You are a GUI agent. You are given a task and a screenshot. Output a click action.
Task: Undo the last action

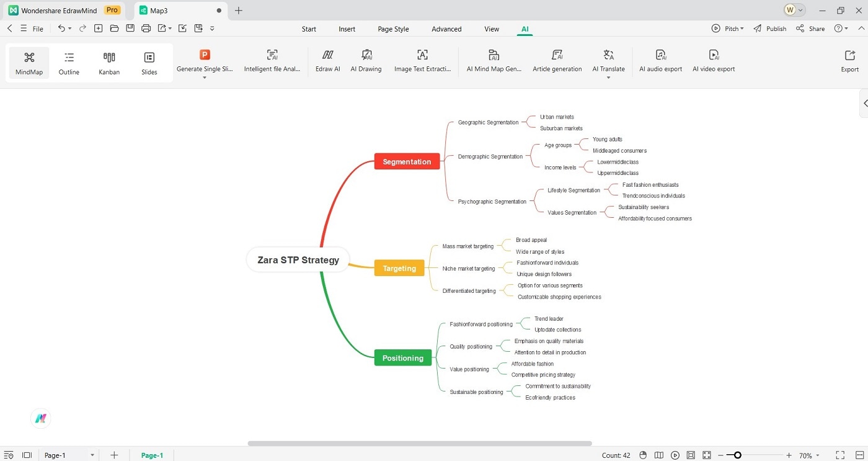61,29
